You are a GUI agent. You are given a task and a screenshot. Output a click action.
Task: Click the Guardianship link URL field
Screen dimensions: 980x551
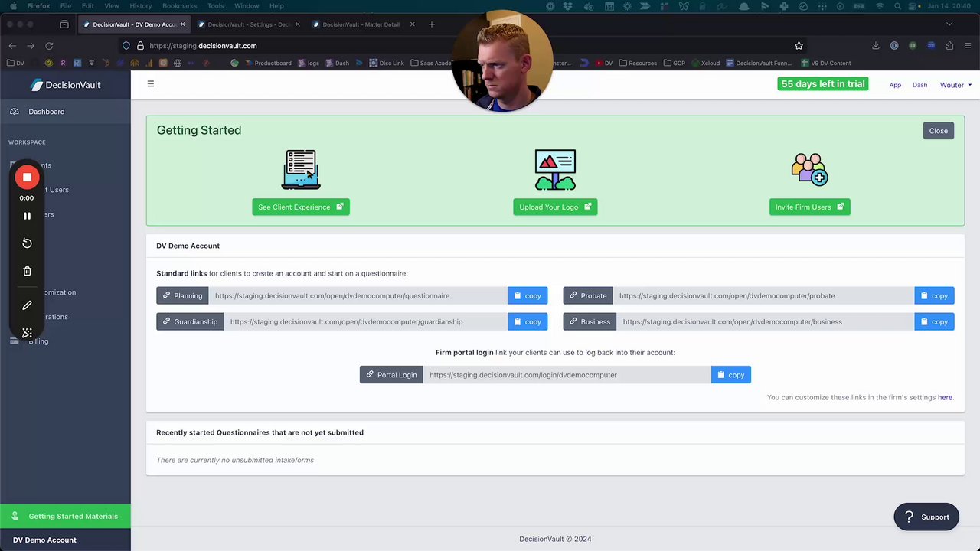(365, 321)
